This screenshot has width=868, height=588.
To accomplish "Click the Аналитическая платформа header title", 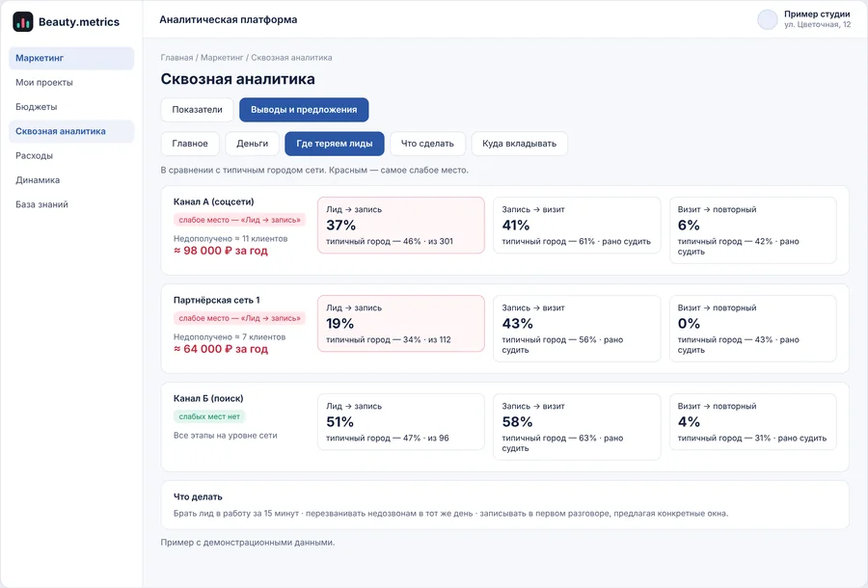I will tap(228, 19).
